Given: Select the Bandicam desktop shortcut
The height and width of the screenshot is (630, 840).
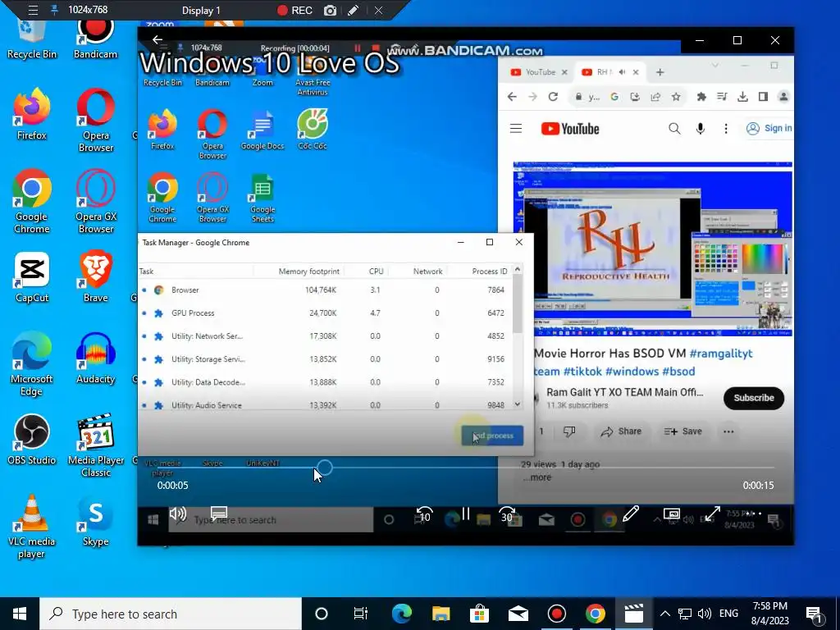Looking at the screenshot, I should [95, 39].
